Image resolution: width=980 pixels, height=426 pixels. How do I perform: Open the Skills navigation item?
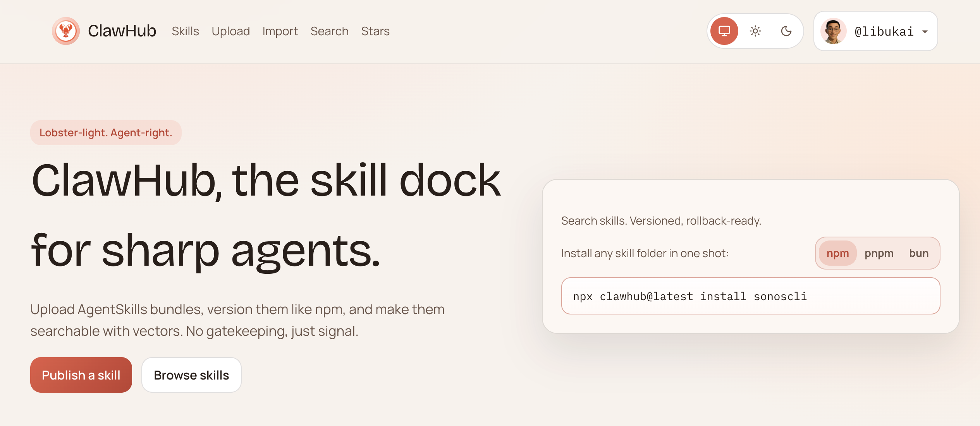[x=185, y=31]
